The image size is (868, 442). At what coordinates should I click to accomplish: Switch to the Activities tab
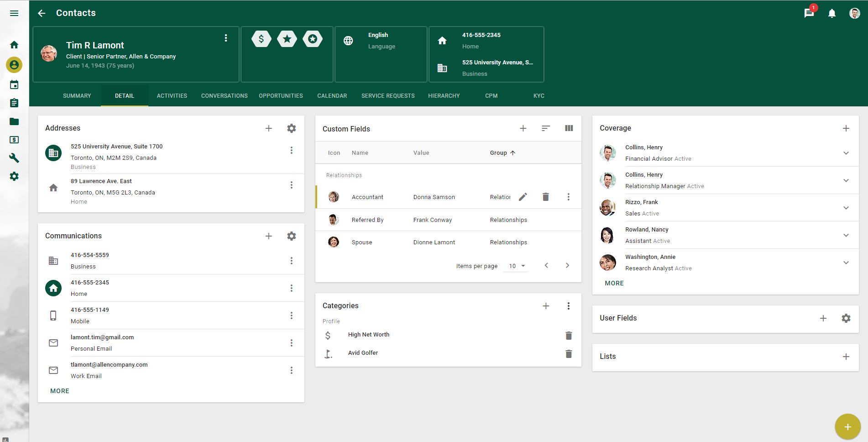[x=172, y=96]
